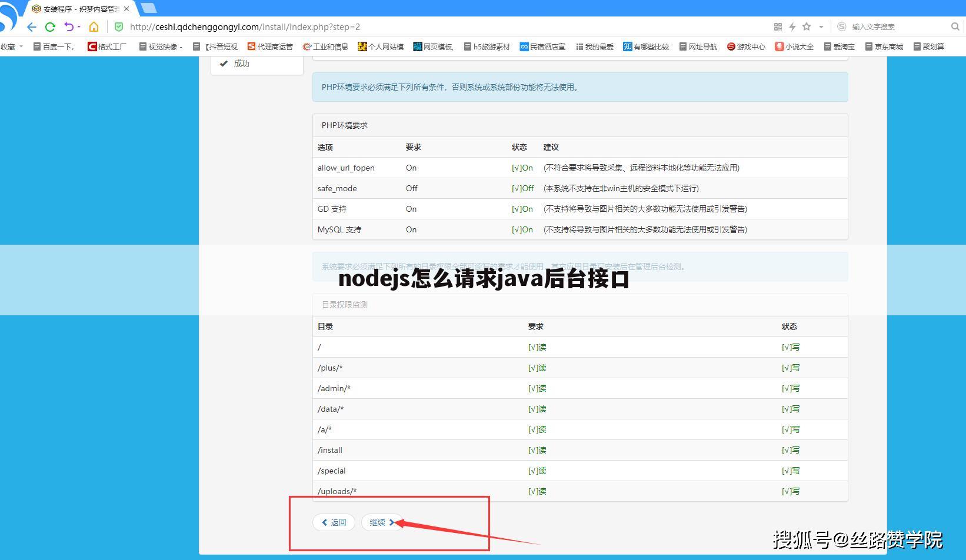Screen dimensions: 966x560
Task: Go to the browser home page icon
Action: 94,26
